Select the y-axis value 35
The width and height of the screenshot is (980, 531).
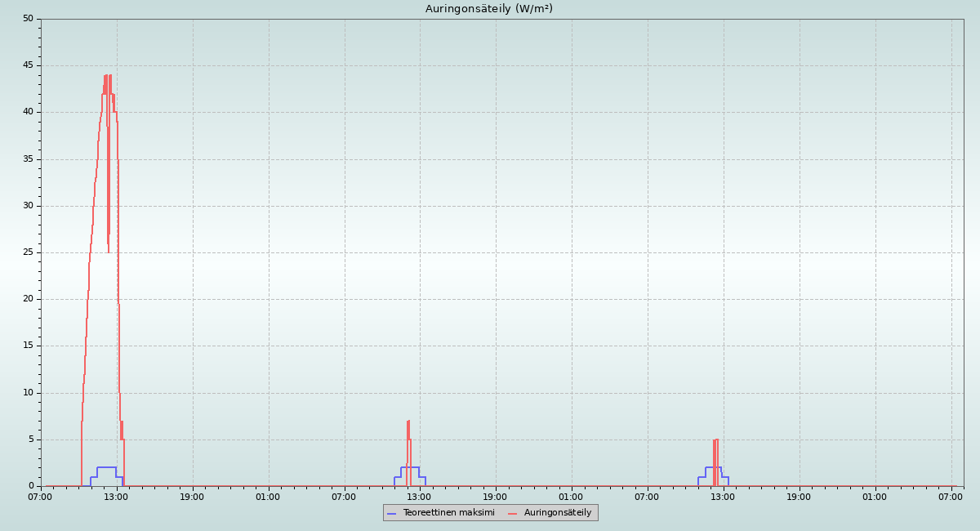(x=29, y=159)
